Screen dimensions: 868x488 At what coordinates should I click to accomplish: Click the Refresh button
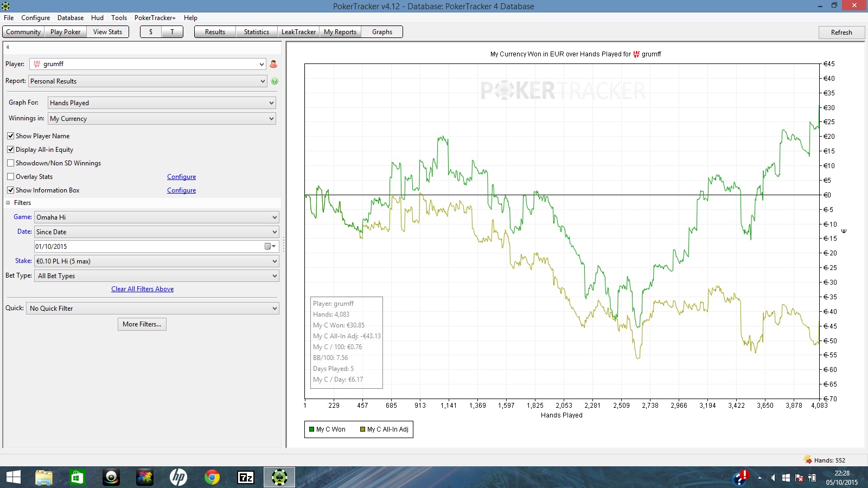(x=841, y=33)
